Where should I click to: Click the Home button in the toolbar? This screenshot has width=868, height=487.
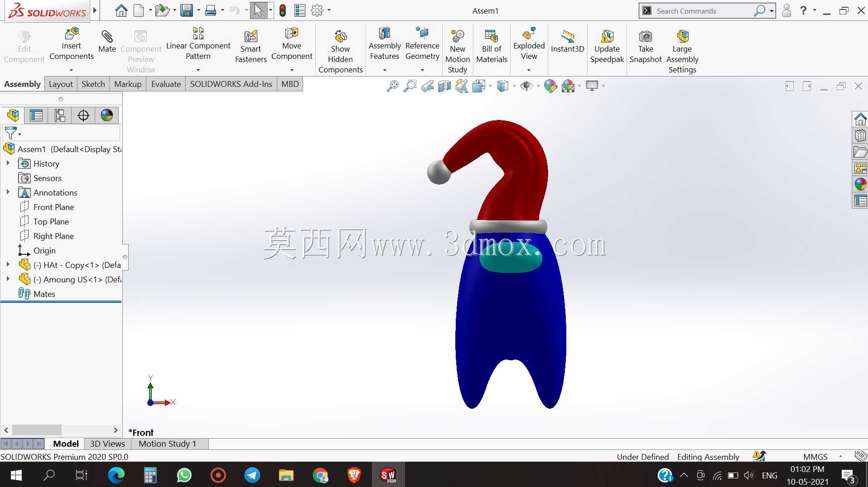[x=121, y=10]
